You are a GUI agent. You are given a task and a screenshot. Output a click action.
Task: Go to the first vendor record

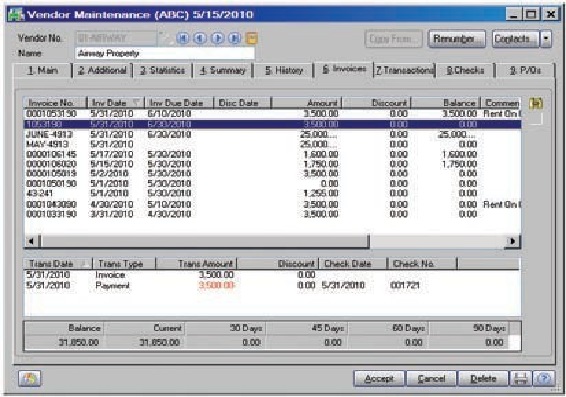[x=183, y=38]
